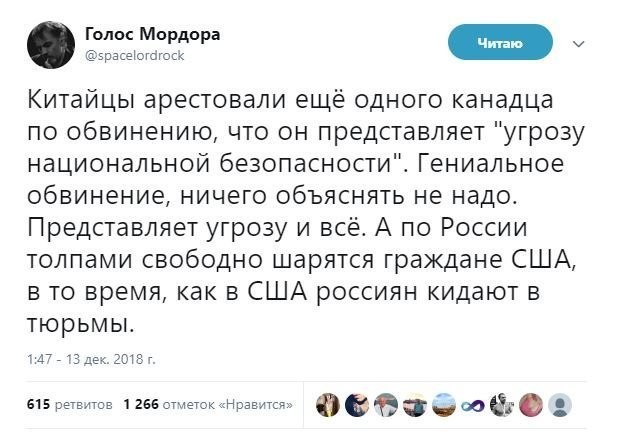Open the default gray silhouette liker avatar
This screenshot has width=619, height=438.
pyautogui.click(x=561, y=404)
